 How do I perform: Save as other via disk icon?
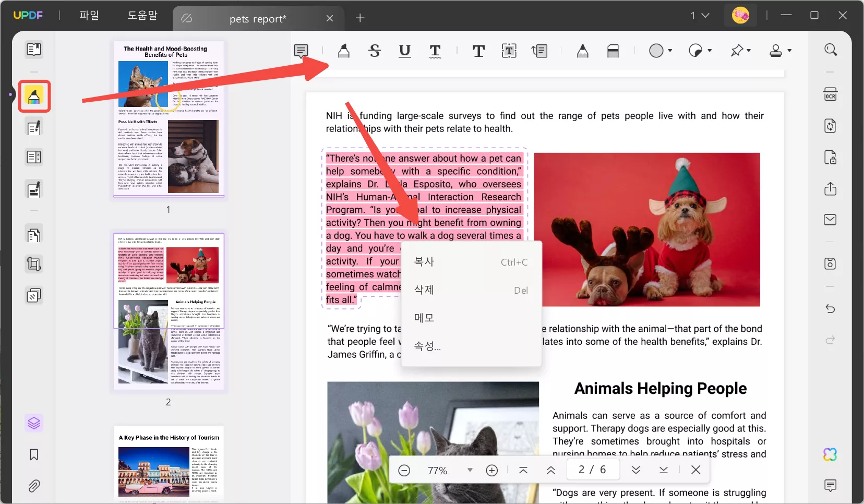(x=830, y=263)
